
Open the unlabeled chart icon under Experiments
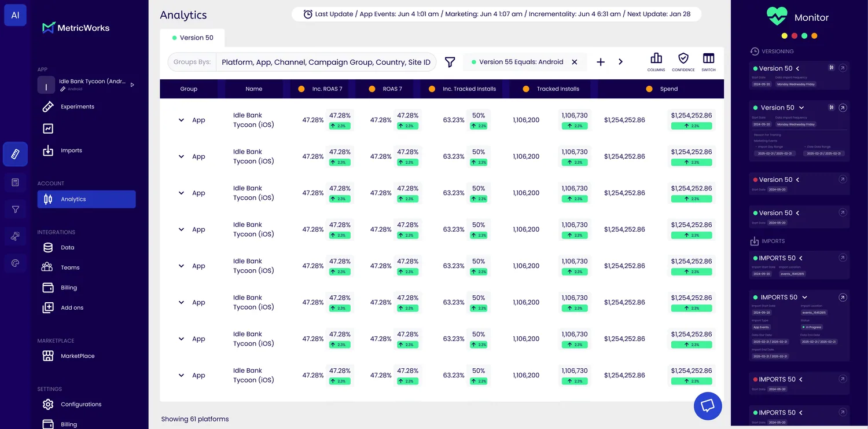tap(49, 129)
